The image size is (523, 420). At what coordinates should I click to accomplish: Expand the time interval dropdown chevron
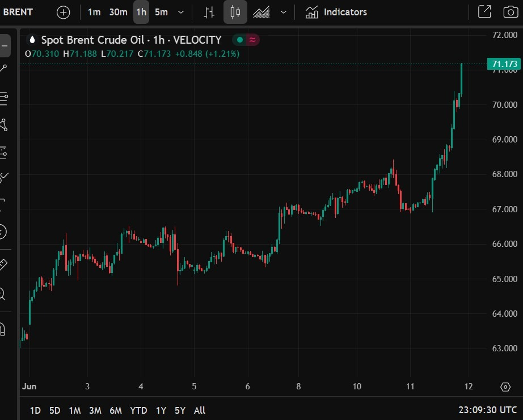[x=181, y=12]
